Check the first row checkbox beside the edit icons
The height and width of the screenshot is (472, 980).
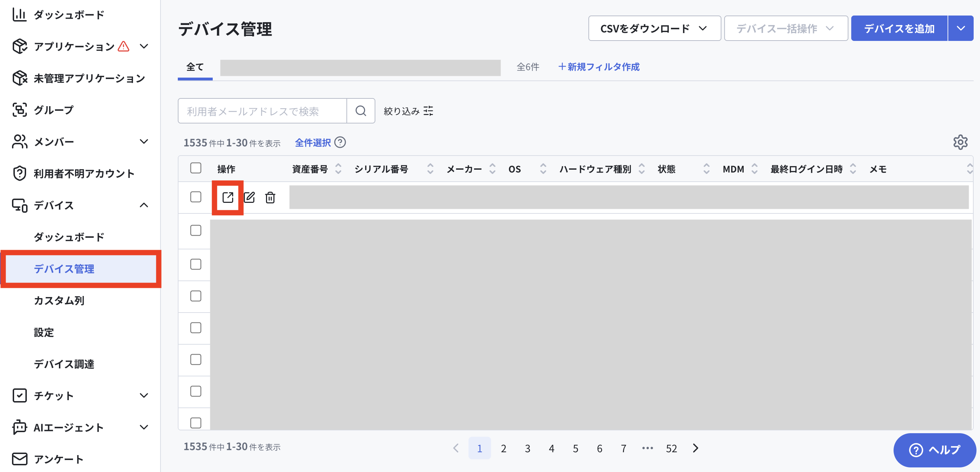coord(195,196)
